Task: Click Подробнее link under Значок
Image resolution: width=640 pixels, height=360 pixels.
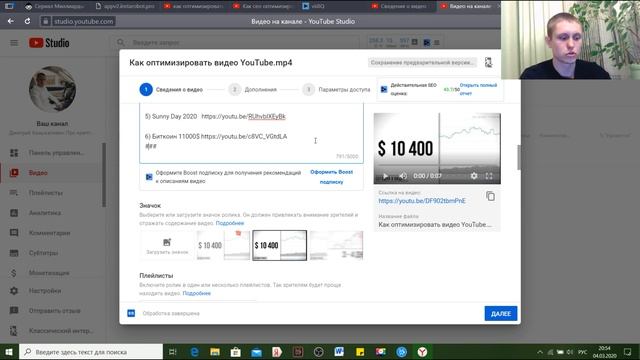Action: click(230, 223)
